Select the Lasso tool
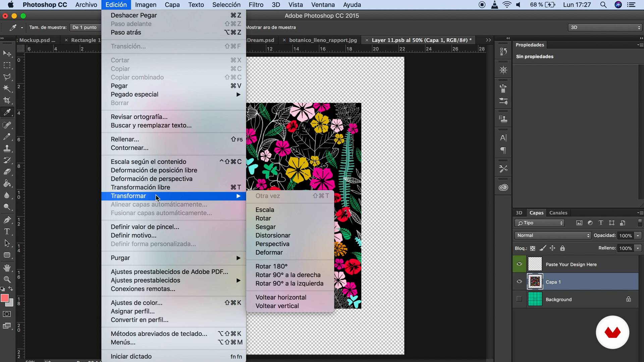644x362 pixels. tap(7, 77)
